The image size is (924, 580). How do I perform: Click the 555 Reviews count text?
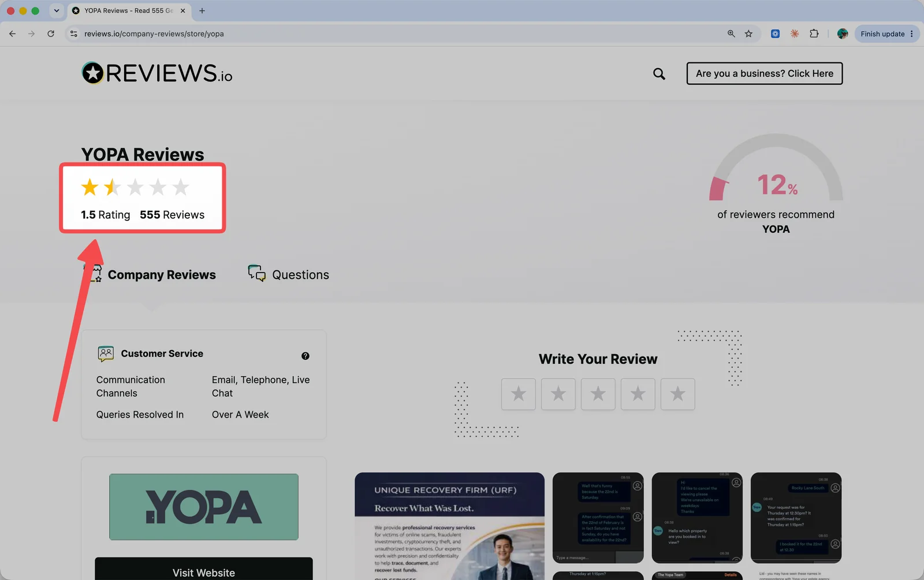coord(172,215)
